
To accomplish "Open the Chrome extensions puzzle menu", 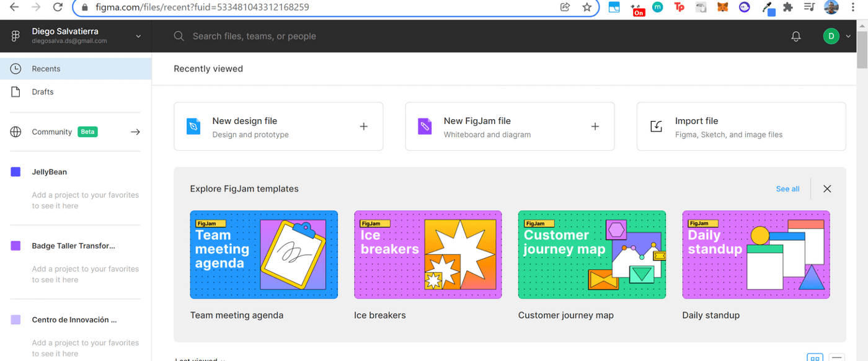I will click(x=788, y=7).
